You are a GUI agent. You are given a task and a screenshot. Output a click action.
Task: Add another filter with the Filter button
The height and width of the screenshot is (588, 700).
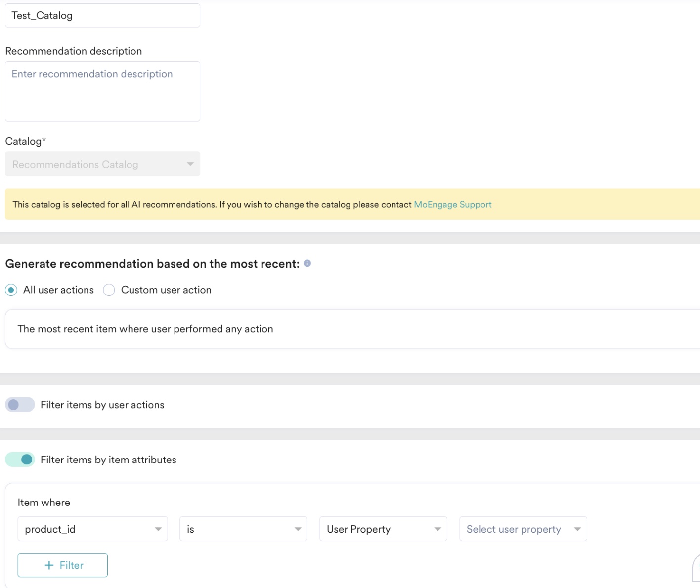(x=63, y=565)
